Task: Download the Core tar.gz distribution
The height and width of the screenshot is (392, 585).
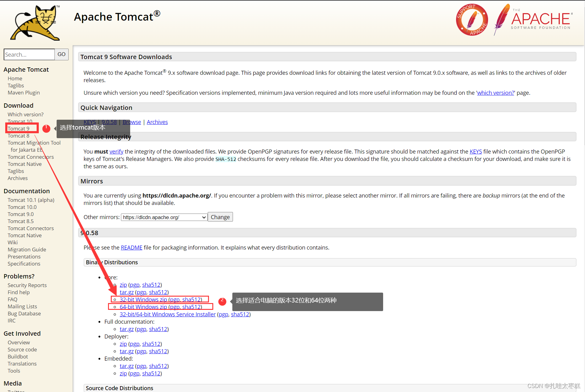Action: [x=126, y=292]
